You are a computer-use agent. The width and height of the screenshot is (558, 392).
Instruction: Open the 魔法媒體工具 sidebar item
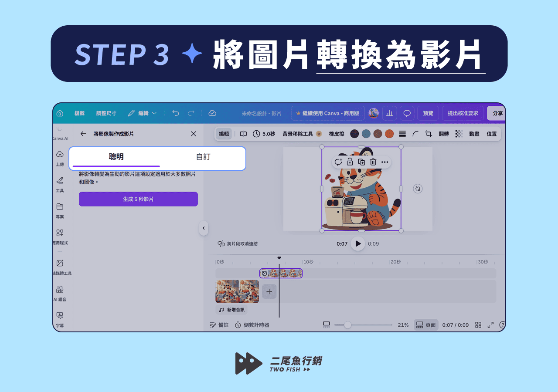tap(61, 267)
